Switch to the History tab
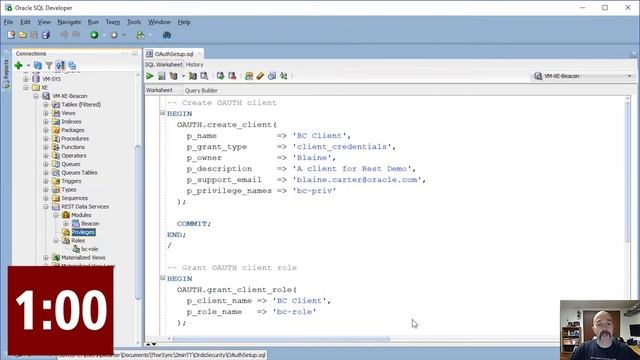The width and height of the screenshot is (640, 360). click(x=195, y=64)
